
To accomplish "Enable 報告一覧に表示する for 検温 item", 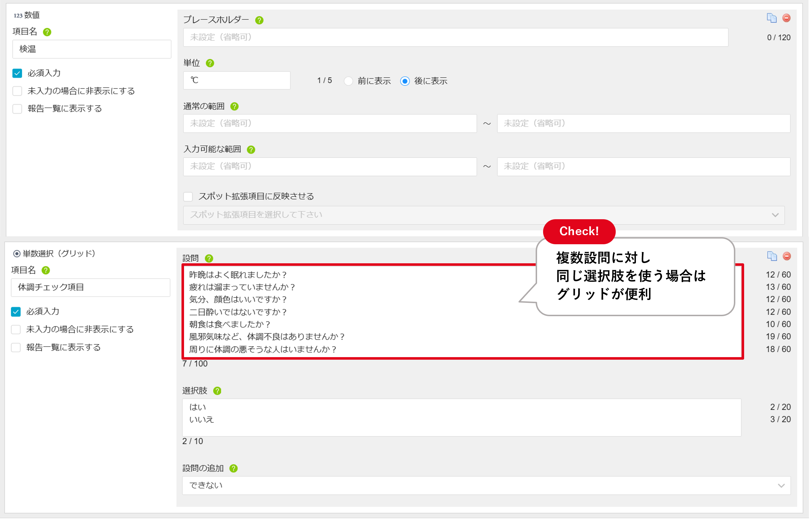I will 17,109.
